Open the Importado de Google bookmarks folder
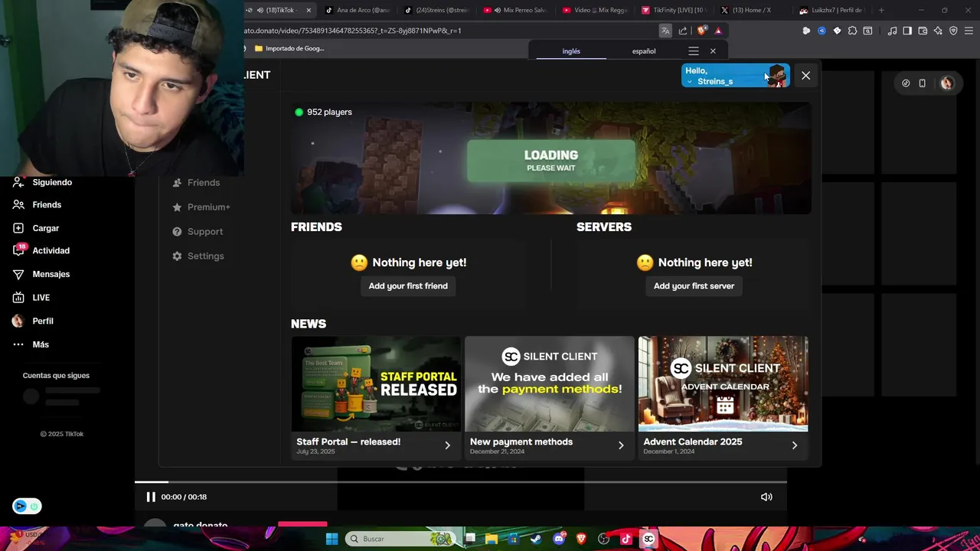 (x=289, y=48)
